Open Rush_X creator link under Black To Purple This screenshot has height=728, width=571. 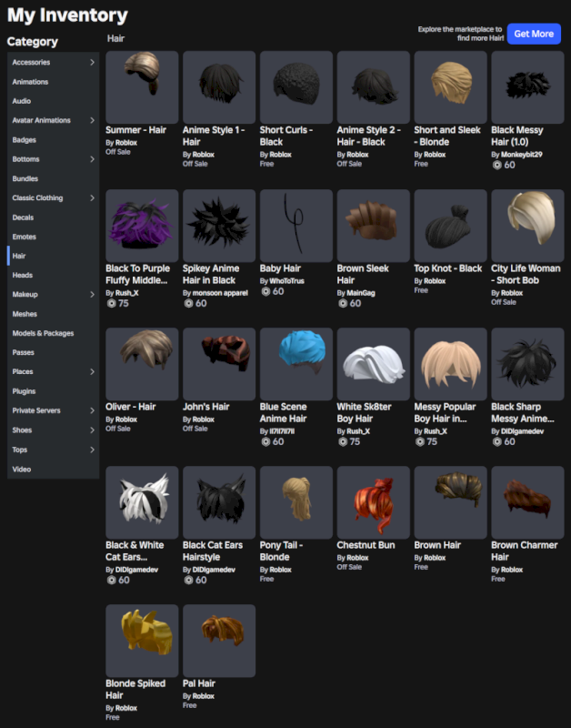click(126, 293)
